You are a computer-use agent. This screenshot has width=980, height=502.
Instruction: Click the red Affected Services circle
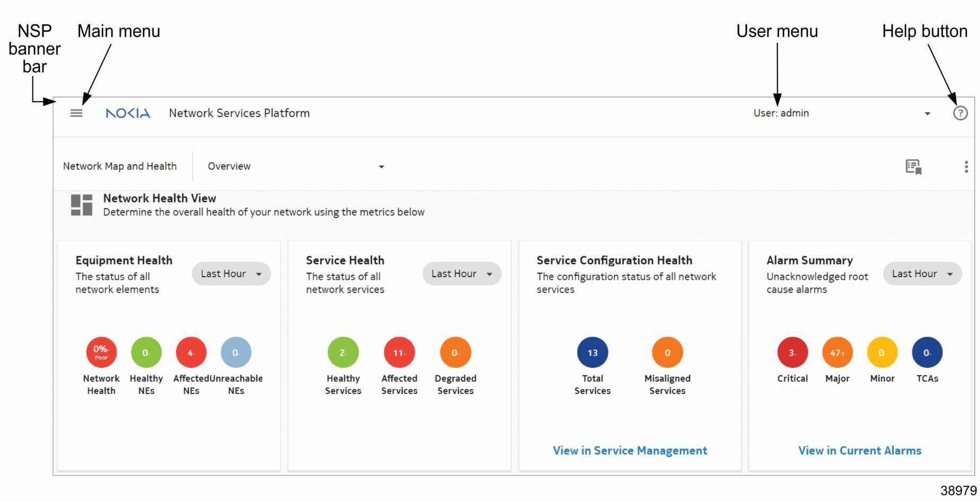(x=399, y=352)
